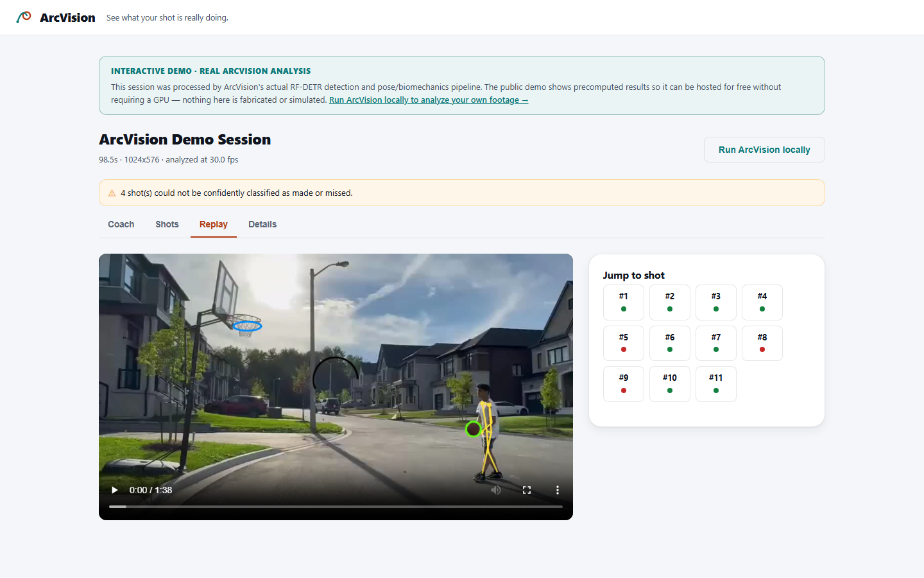
Task: Follow the analyze your own footage link
Action: pos(429,100)
